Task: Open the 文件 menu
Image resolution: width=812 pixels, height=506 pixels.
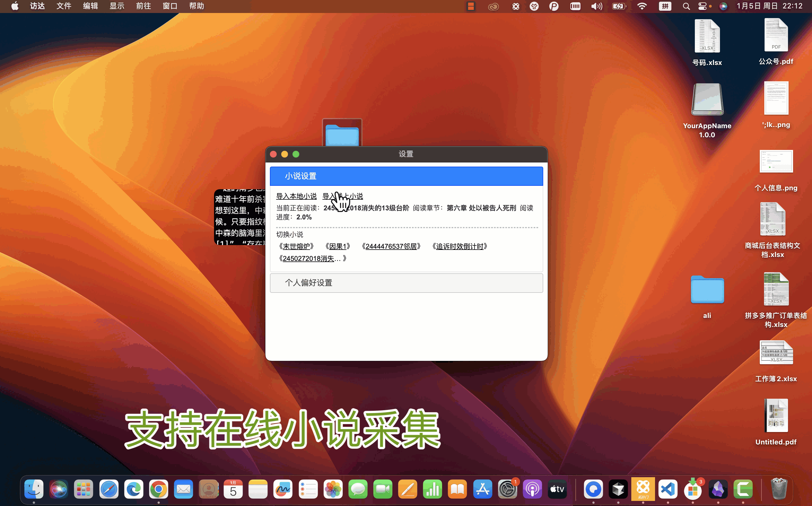Action: click(63, 6)
